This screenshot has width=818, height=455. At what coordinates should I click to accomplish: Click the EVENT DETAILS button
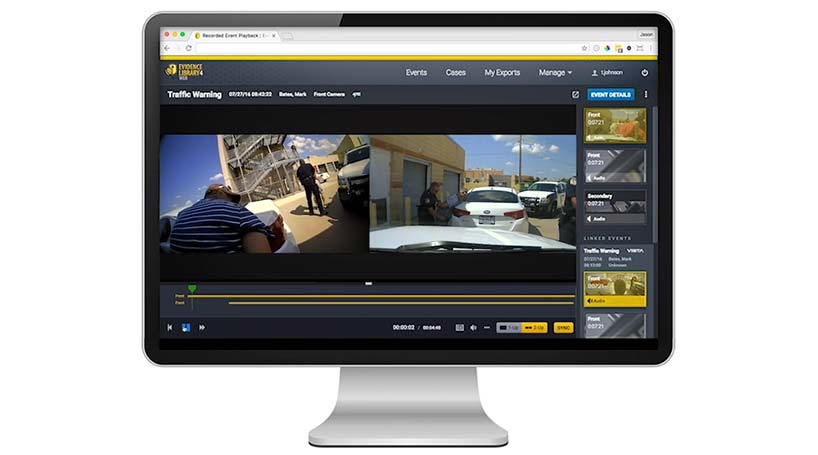[611, 94]
